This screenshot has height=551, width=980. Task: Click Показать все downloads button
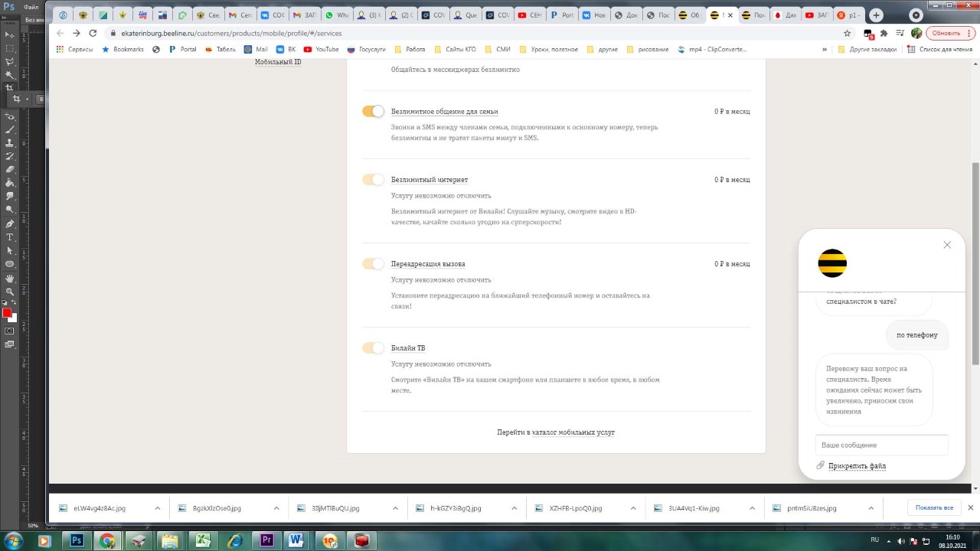click(934, 507)
